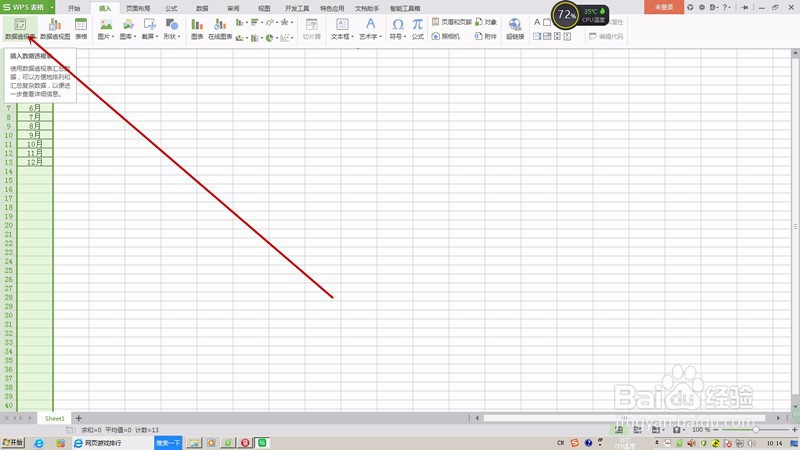Switch to the 开始 (Home) tab

point(74,8)
